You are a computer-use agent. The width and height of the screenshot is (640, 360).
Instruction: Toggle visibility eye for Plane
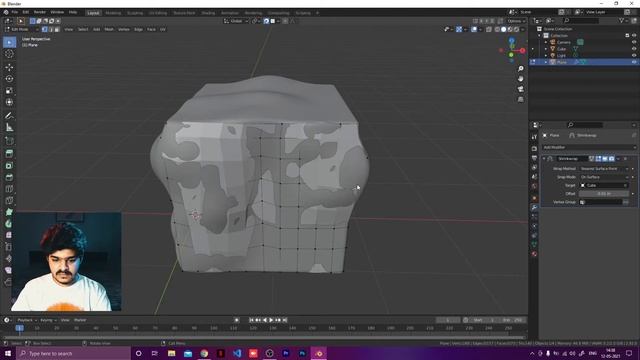click(634, 62)
